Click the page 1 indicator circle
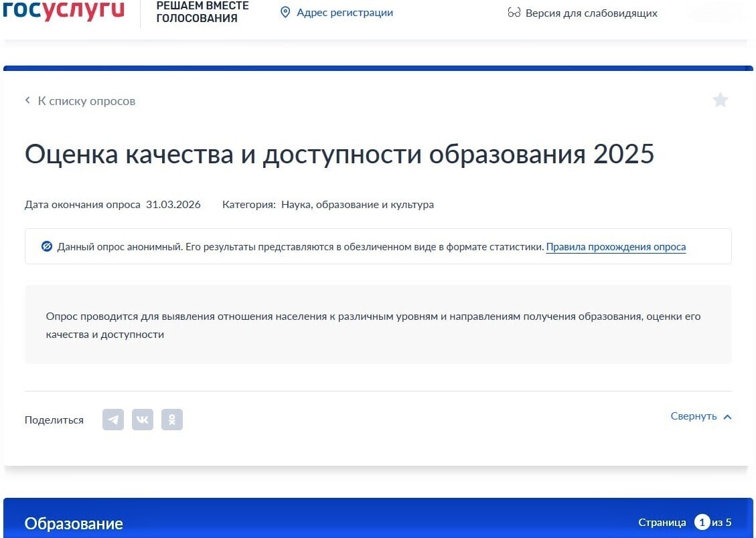The image size is (756, 538). point(702,522)
